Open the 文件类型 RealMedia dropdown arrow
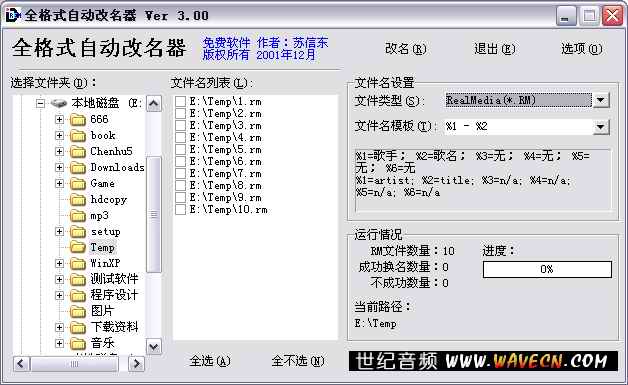 click(600, 100)
